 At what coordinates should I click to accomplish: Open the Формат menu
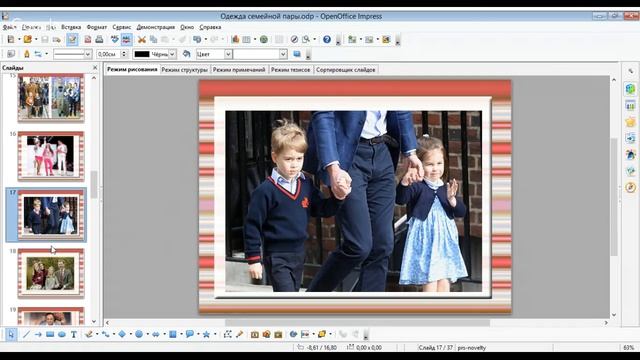click(97, 27)
